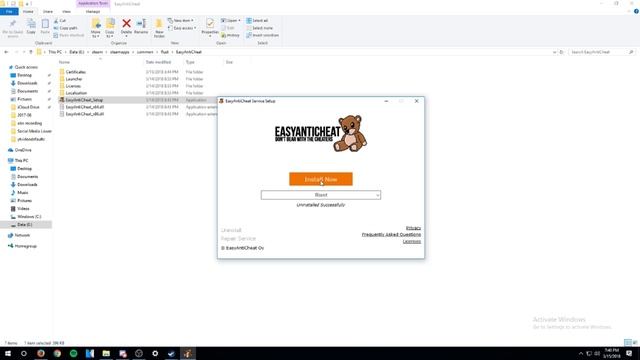Click Select none in the ribbon
640x360 pixels.
point(260,28)
